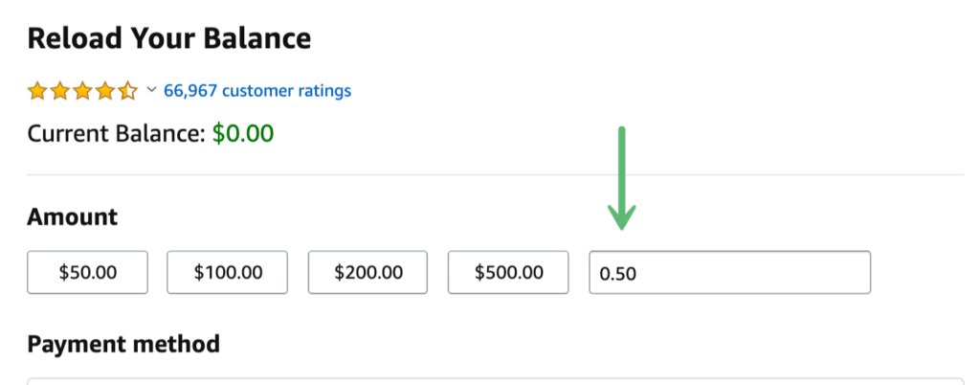Click the third gold rating star
This screenshot has height=385, width=980.
click(x=82, y=91)
